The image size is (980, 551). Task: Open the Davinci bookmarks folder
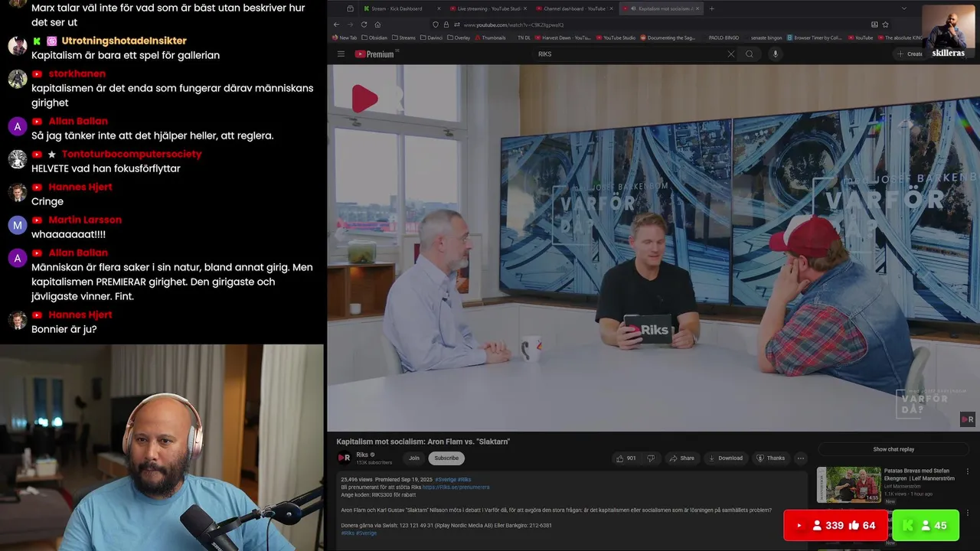[x=431, y=37]
